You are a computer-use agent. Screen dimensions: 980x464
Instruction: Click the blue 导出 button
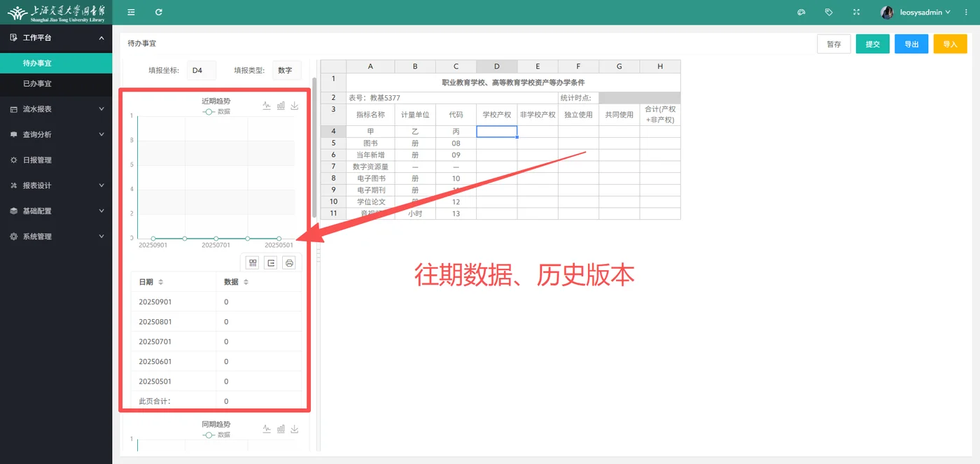pyautogui.click(x=911, y=44)
